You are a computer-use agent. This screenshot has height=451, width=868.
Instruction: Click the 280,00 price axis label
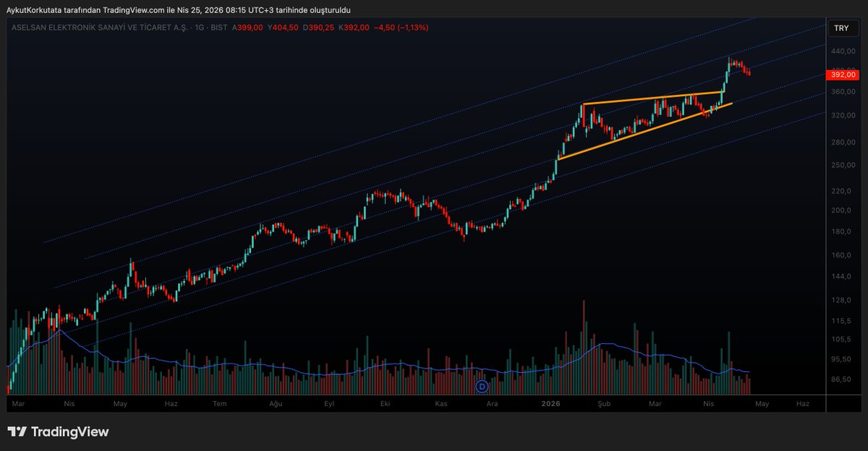pos(843,143)
